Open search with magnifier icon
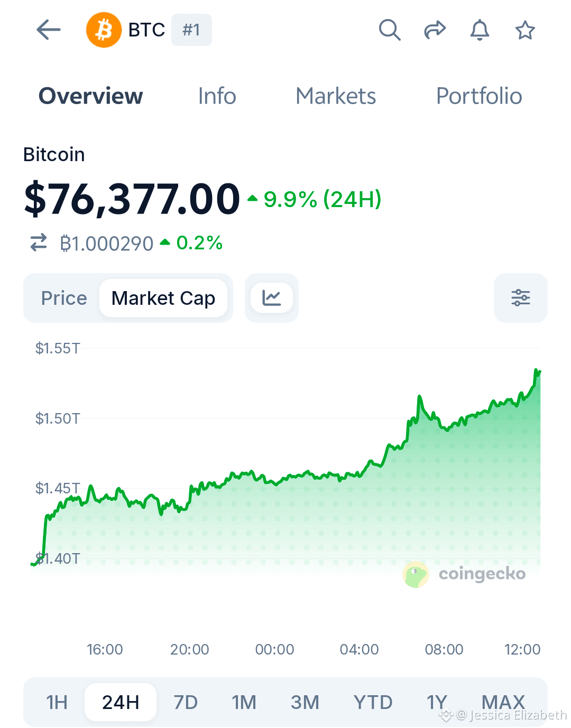Screen dimensions: 571x728 click(390, 30)
